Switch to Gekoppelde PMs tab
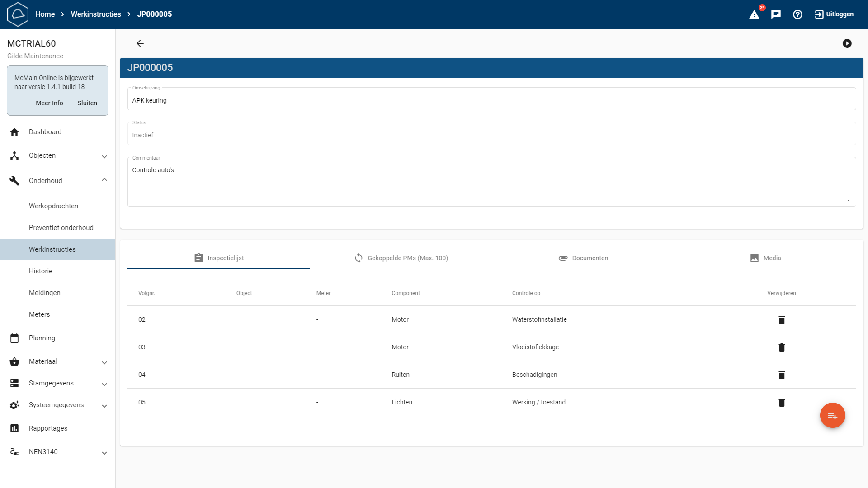This screenshot has width=868, height=488. pyautogui.click(x=401, y=258)
